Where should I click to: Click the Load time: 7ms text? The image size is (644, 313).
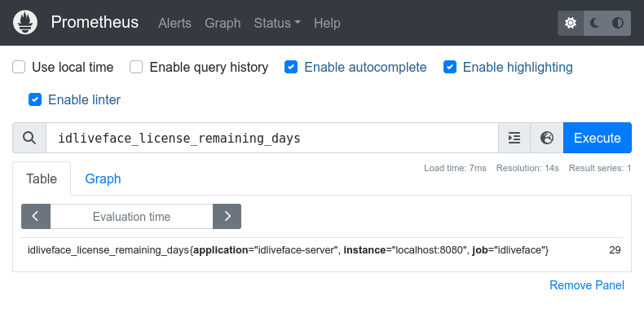(x=455, y=168)
